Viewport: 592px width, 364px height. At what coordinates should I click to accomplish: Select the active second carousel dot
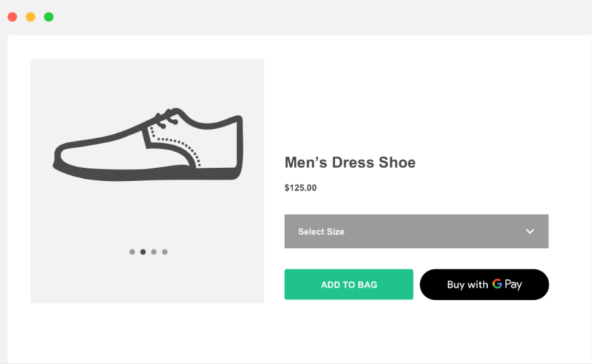pos(143,251)
